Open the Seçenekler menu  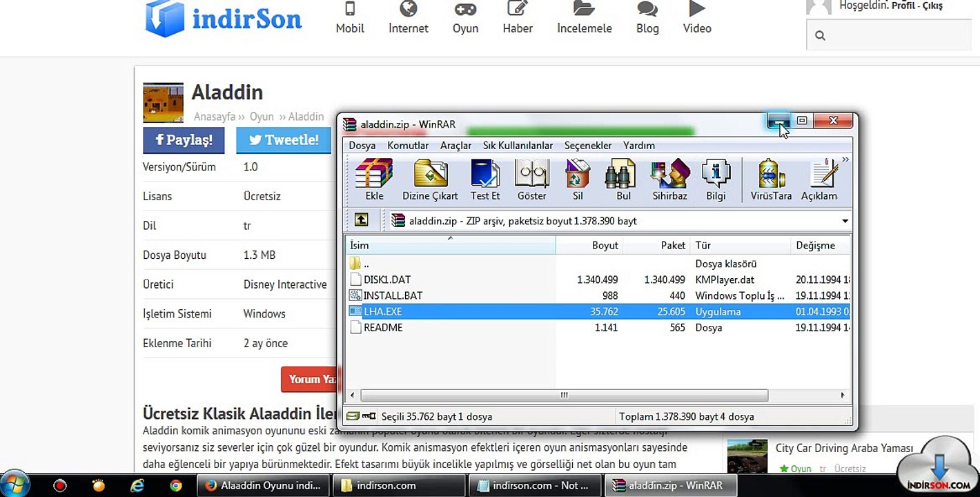click(x=588, y=146)
